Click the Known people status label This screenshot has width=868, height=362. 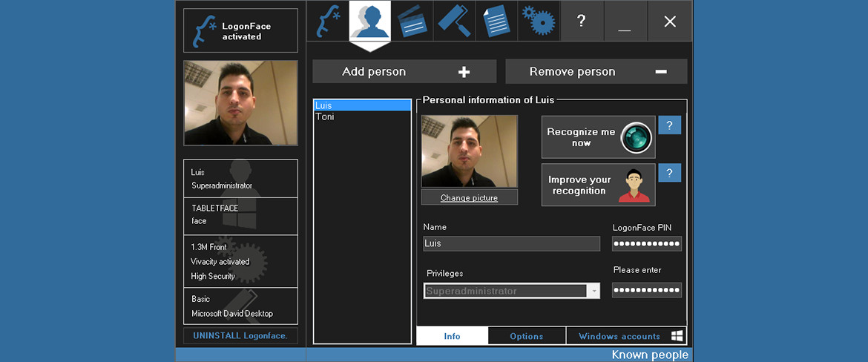[x=650, y=355]
